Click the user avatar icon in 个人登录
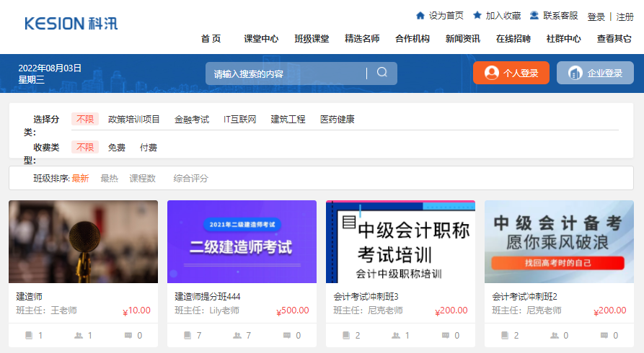The width and height of the screenshot is (644, 353). pos(492,73)
